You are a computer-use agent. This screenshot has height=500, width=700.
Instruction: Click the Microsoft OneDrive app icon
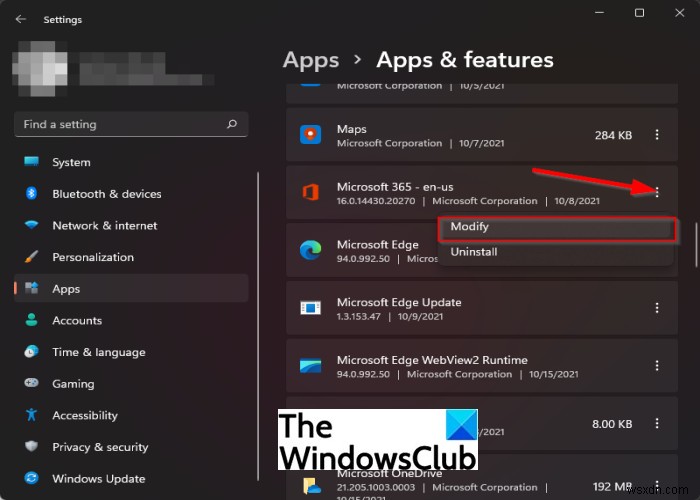[x=312, y=485]
